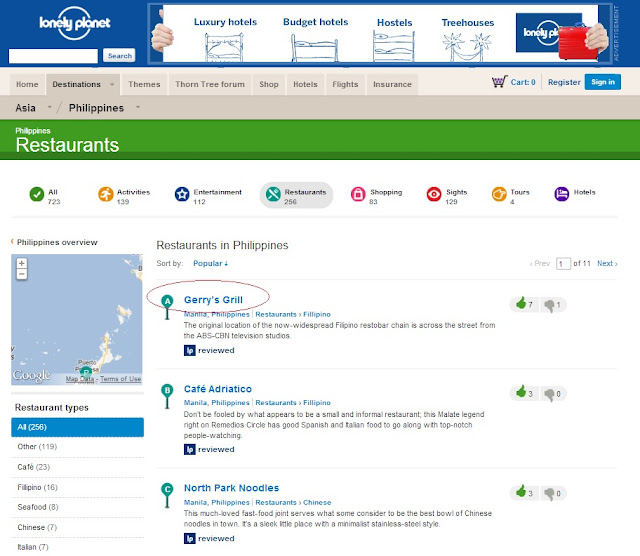The height and width of the screenshot is (556, 640).
Task: Open the Cart: 0 link
Action: click(523, 82)
